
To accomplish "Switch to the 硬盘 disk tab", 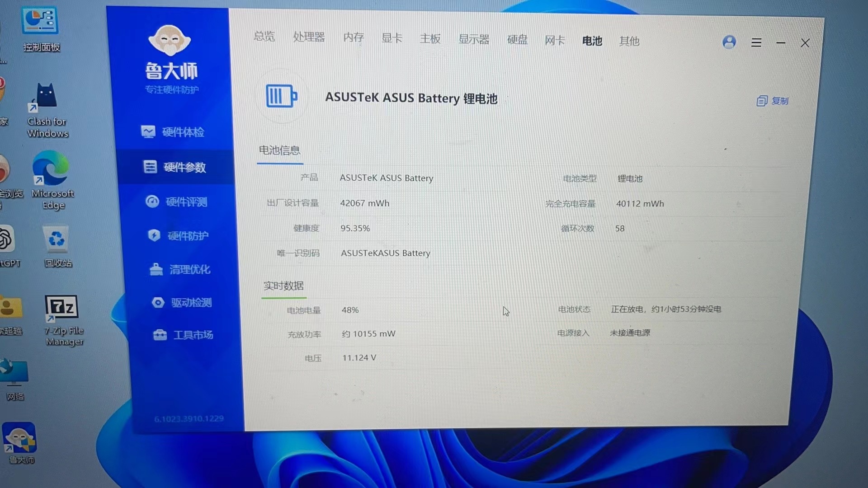I will 517,40.
